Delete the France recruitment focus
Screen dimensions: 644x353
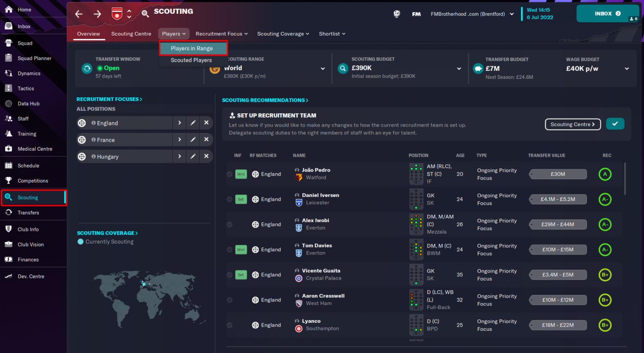tap(206, 140)
